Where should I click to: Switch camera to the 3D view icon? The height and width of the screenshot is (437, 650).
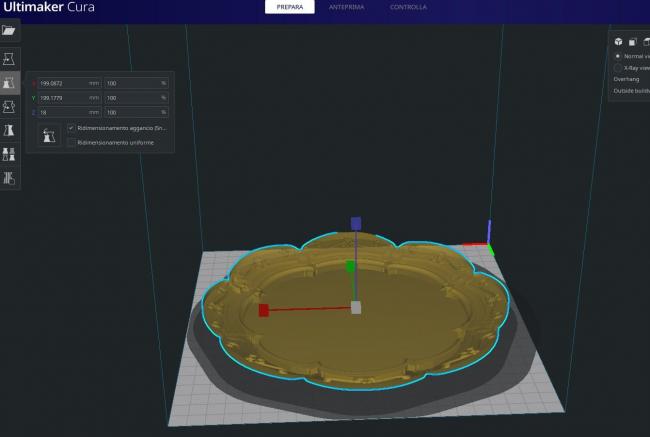coord(618,41)
